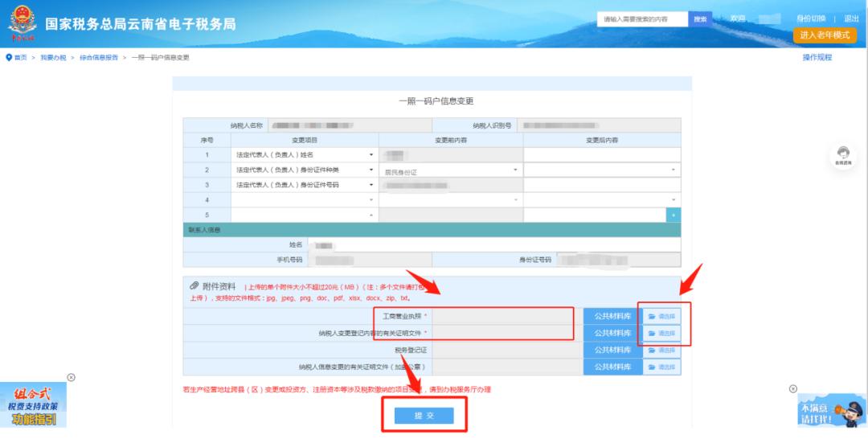868x439 pixels.
Task: Click the row 5 变更后内容 input field
Action: (595, 215)
